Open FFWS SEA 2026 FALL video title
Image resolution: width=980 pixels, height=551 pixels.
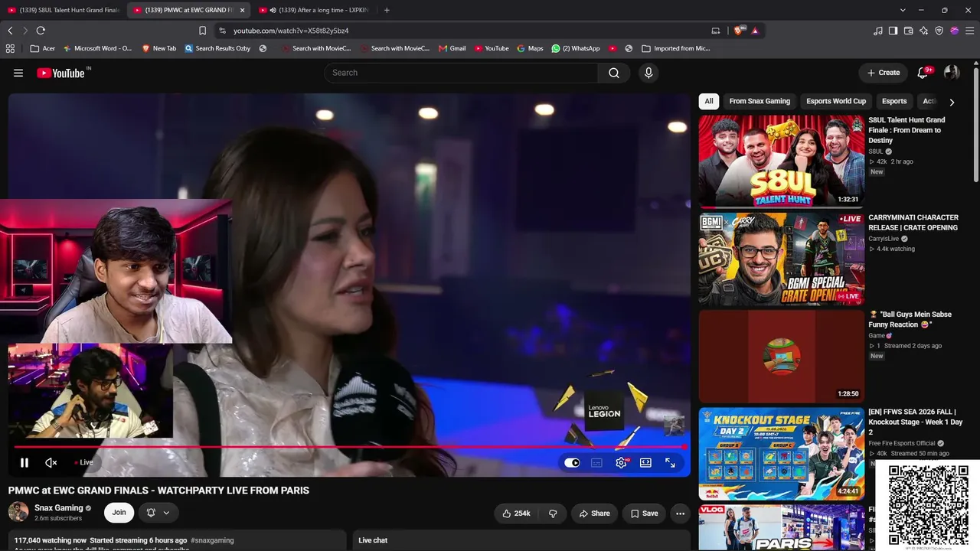click(x=915, y=422)
